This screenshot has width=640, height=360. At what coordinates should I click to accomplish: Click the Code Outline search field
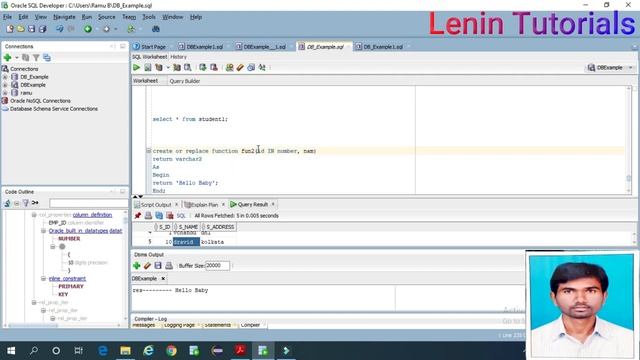88,203
